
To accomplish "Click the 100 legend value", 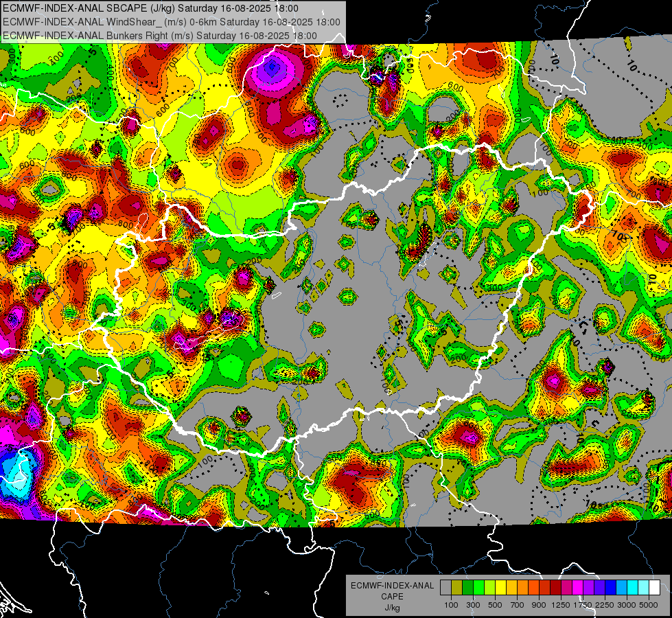I will click(x=451, y=605).
